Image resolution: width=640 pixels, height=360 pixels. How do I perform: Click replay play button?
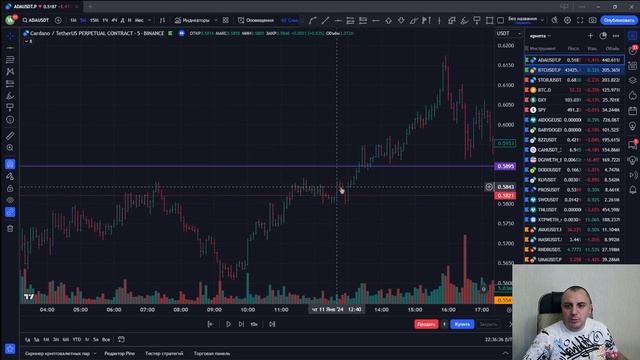tap(228, 324)
